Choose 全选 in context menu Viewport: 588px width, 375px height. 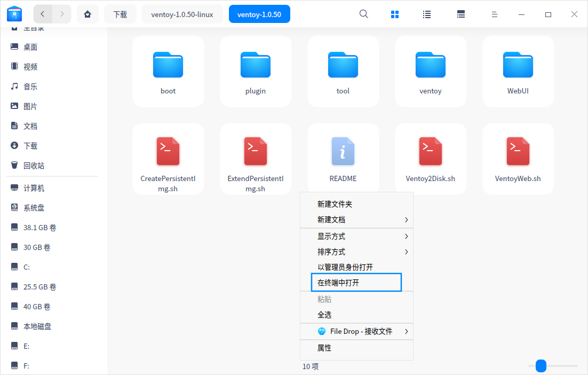[356, 315]
